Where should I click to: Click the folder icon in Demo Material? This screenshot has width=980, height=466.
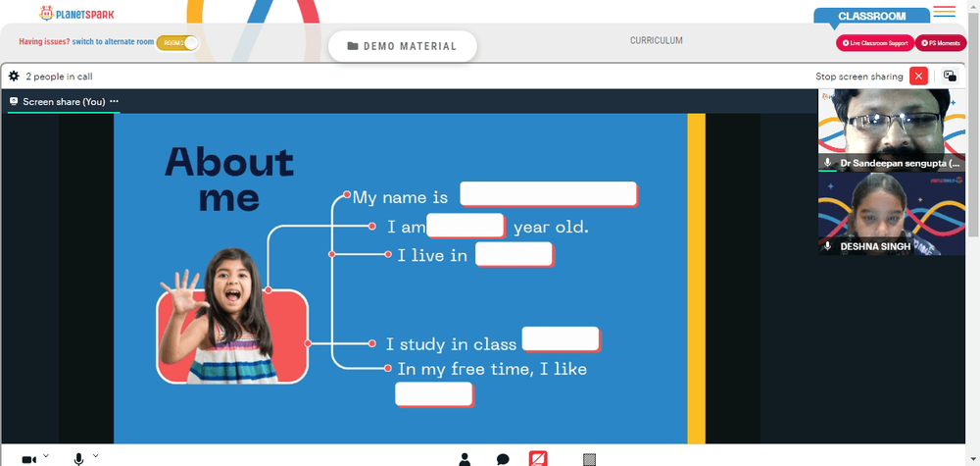tap(353, 46)
